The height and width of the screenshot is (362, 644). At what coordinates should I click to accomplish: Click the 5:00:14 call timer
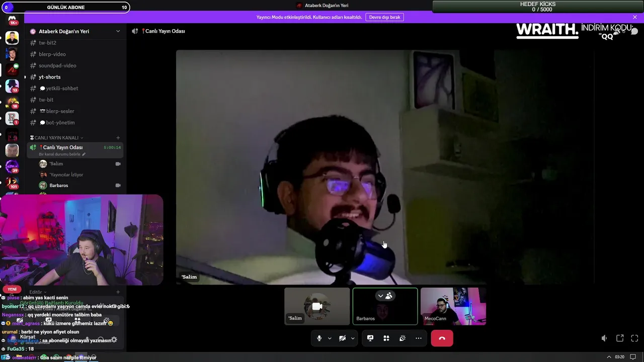tap(112, 148)
